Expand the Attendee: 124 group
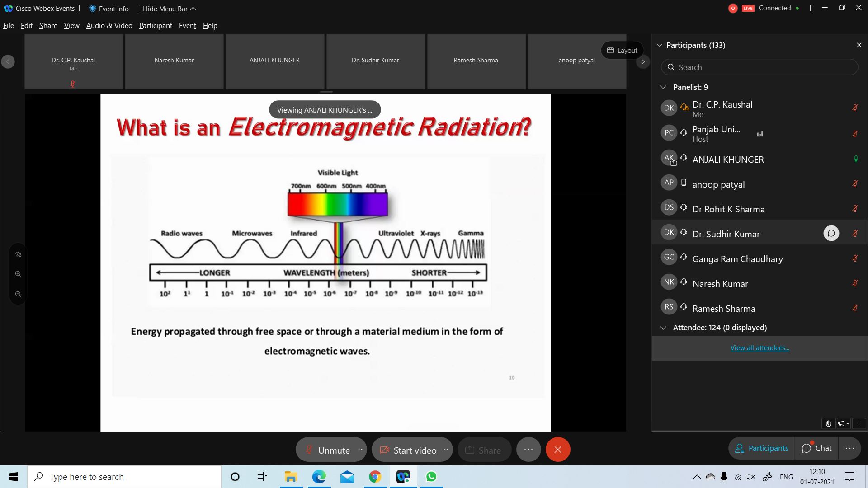The height and width of the screenshot is (488, 868). (663, 328)
